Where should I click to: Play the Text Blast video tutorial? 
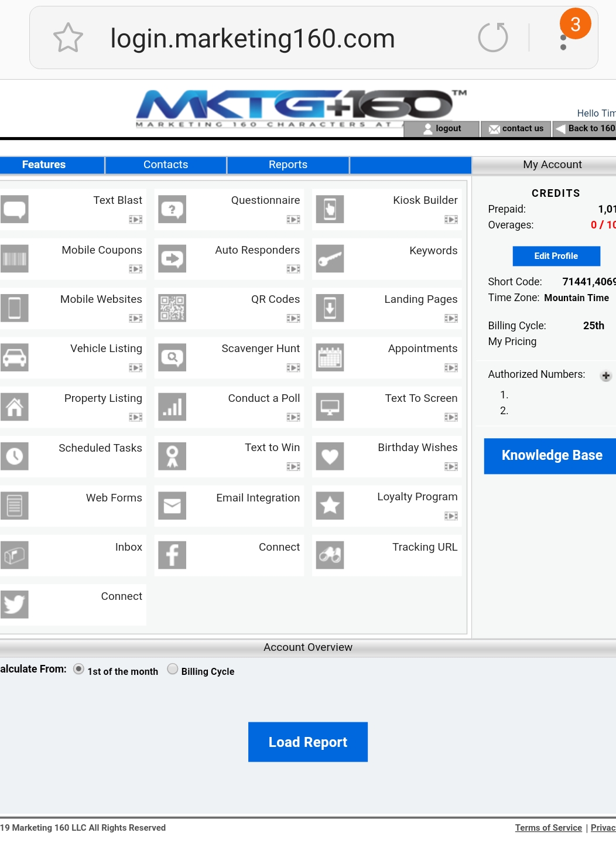[136, 219]
